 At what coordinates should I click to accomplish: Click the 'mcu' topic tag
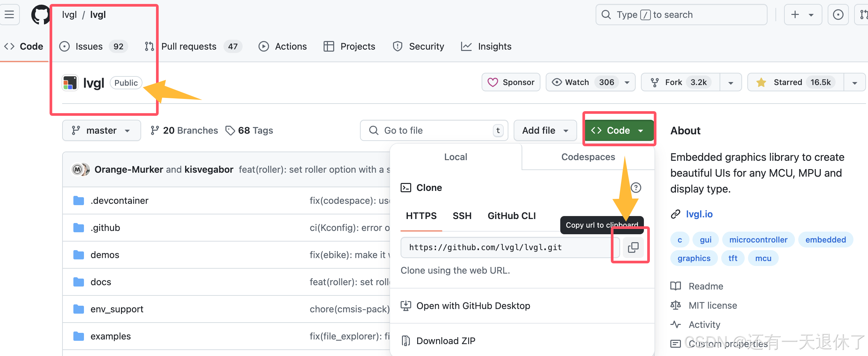pos(763,258)
